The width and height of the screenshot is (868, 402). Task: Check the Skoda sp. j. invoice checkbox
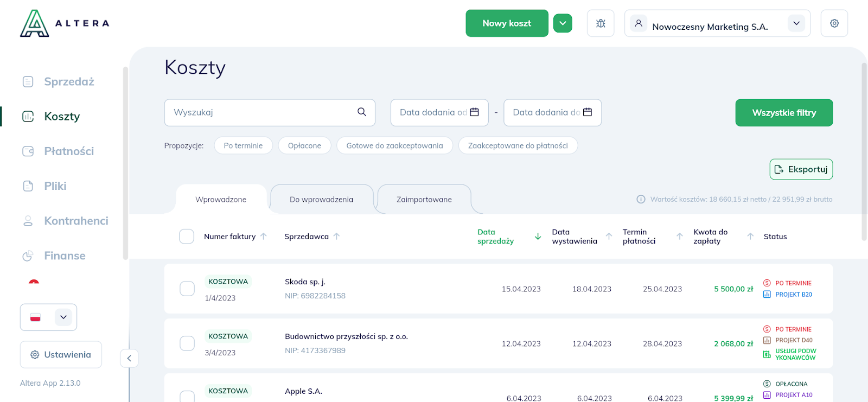coord(187,289)
